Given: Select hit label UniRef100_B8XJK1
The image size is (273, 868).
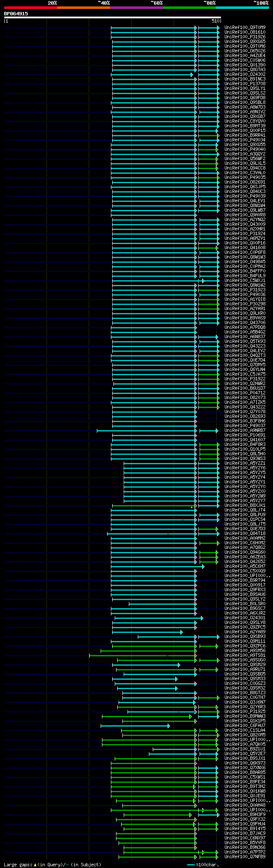Looking at the screenshot, I should point(245,505).
